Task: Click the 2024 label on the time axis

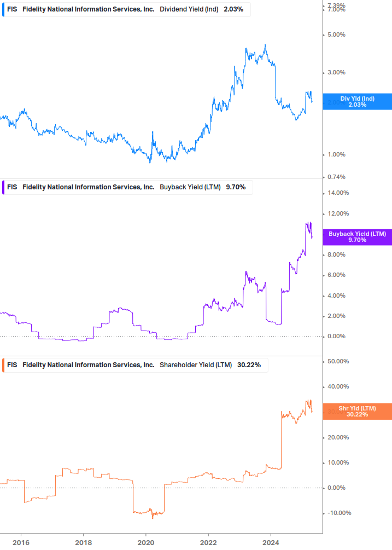Action: (271, 543)
